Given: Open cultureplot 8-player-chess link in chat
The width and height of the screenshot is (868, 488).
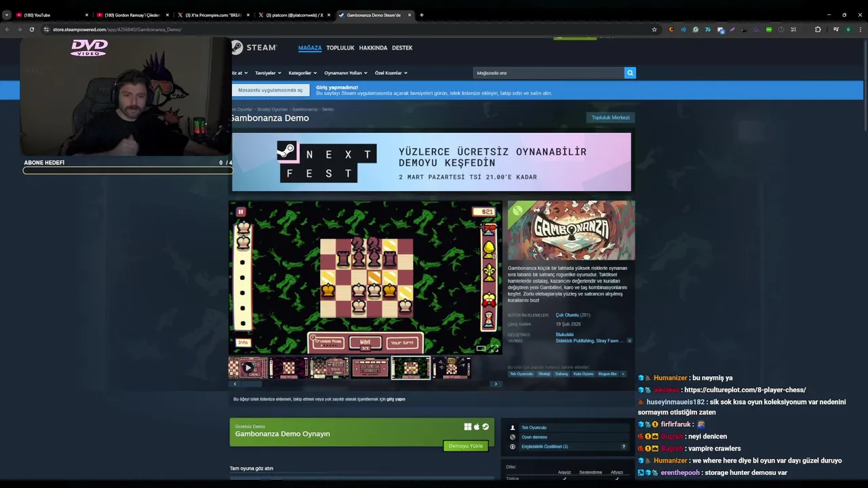Looking at the screenshot, I should click(x=745, y=390).
